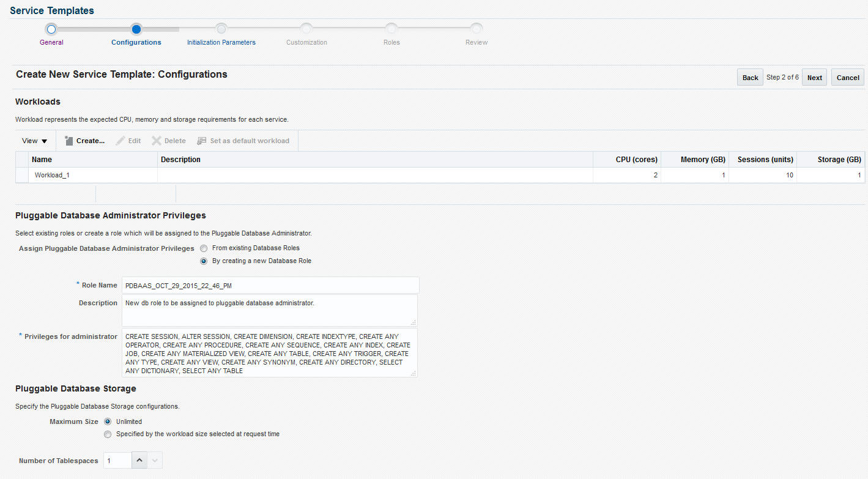Click the row selector for Workload_1
Viewport: 868px width, 479px height.
(22, 175)
